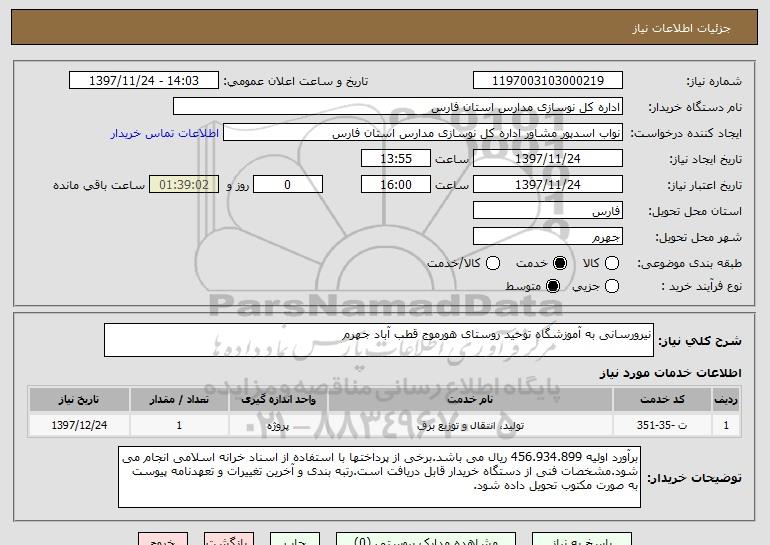The image size is (770, 545).
Task: Click the مشاهده مدارک پیوستی button
Action: click(x=426, y=539)
